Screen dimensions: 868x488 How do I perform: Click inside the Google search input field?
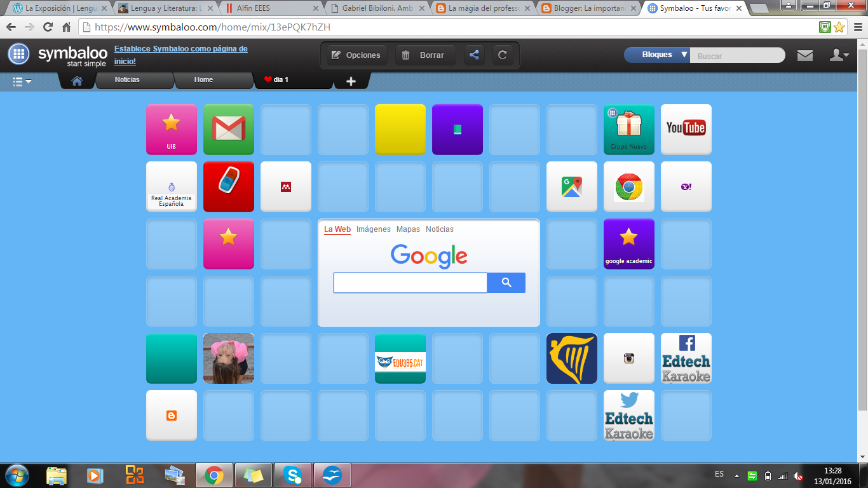(x=409, y=282)
